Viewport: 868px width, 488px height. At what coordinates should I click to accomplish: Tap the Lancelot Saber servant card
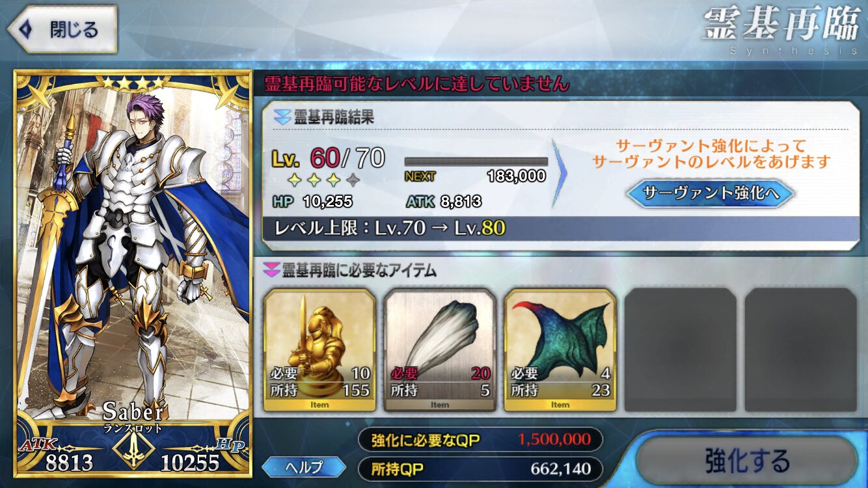133,273
